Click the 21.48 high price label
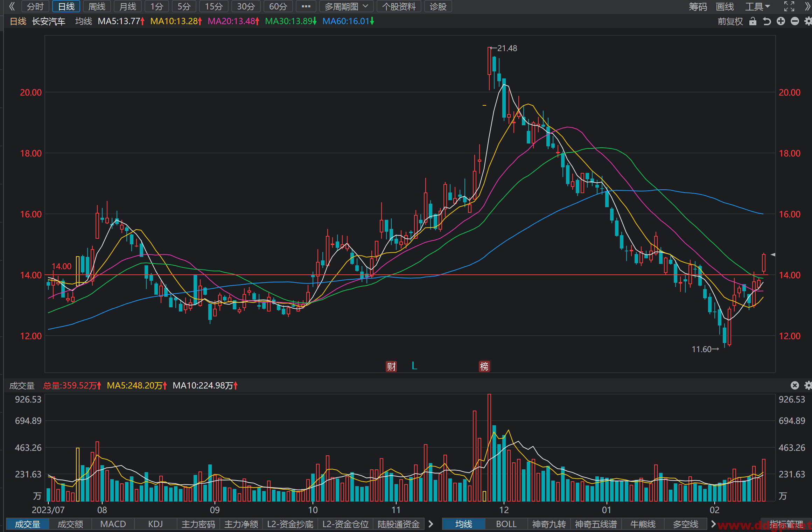The image size is (812, 532). [507, 48]
